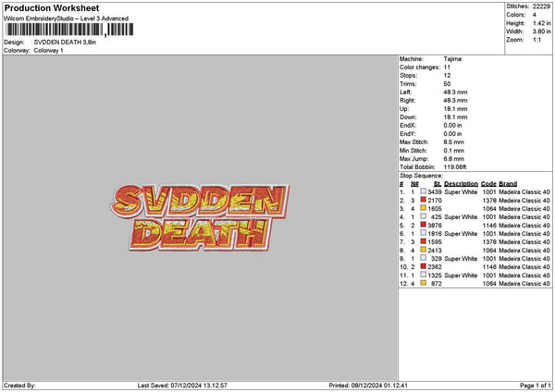Screen dimensions: 555x392
Task: Click the EndY: label
Action: pyautogui.click(x=408, y=134)
